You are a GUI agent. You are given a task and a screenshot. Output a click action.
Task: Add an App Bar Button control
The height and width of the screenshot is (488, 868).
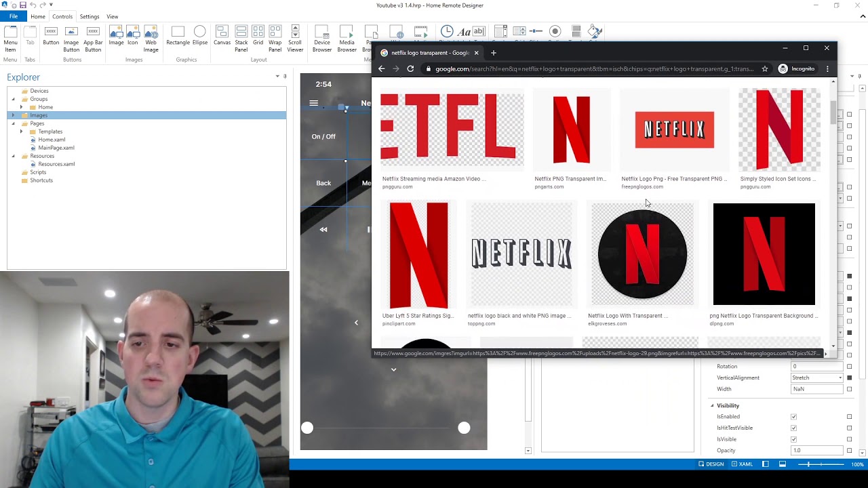tap(93, 38)
